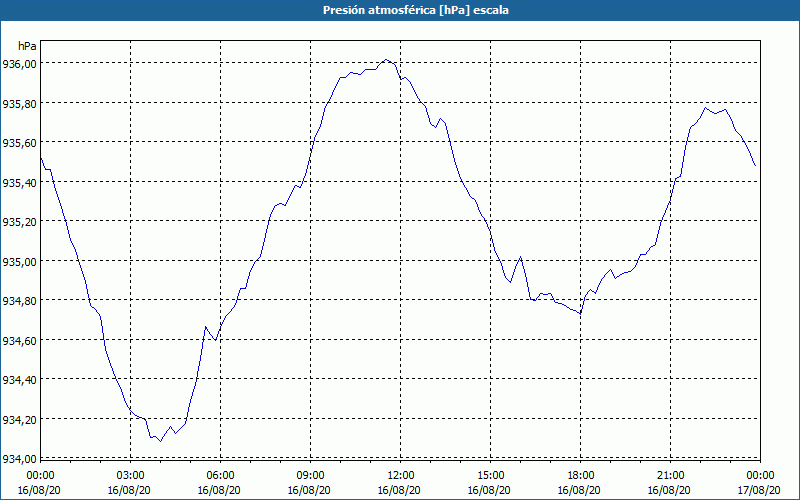Select the 935,60 y-axis value
Image resolution: width=800 pixels, height=500 pixels.
coord(19,142)
